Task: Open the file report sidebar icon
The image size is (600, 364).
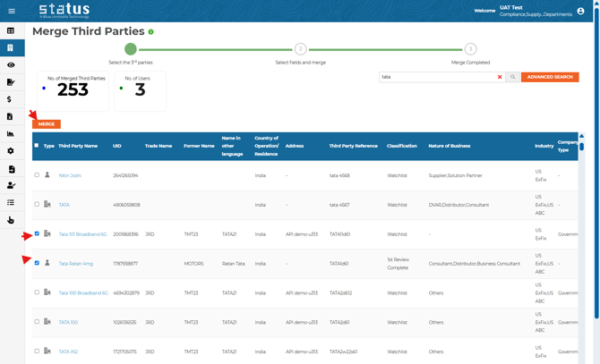Action: pyautogui.click(x=10, y=116)
